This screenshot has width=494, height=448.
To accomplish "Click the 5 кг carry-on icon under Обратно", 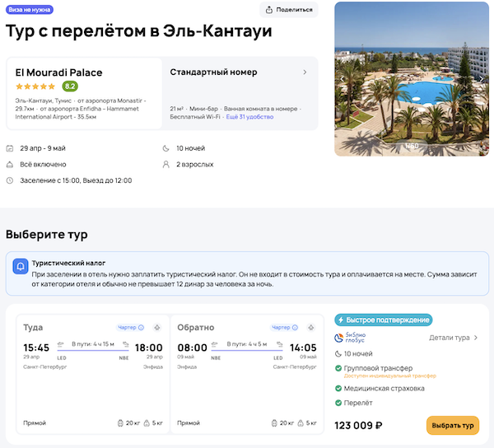I will tap(301, 422).
